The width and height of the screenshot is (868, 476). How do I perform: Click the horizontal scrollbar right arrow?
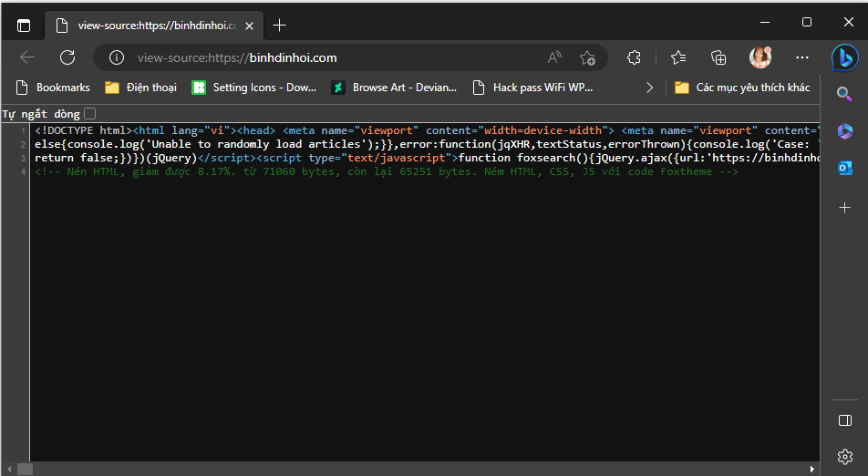812,470
